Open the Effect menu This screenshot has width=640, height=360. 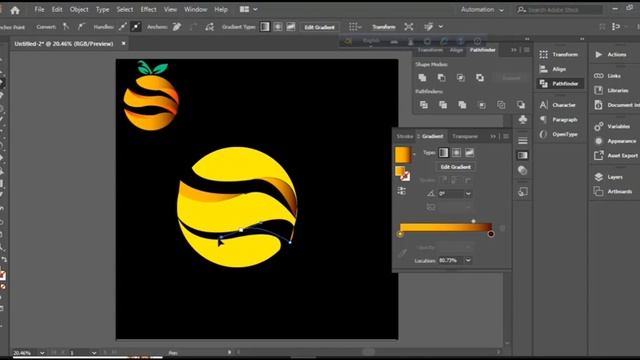148,9
